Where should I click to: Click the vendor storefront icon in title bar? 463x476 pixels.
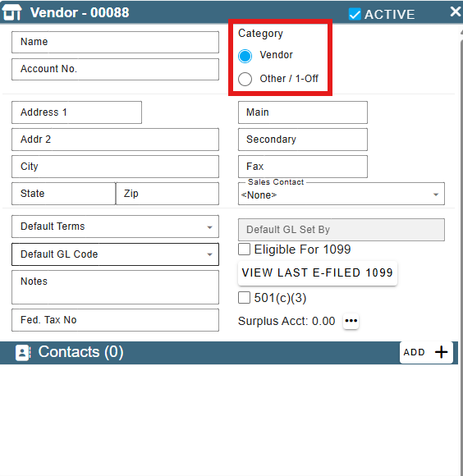point(11,12)
